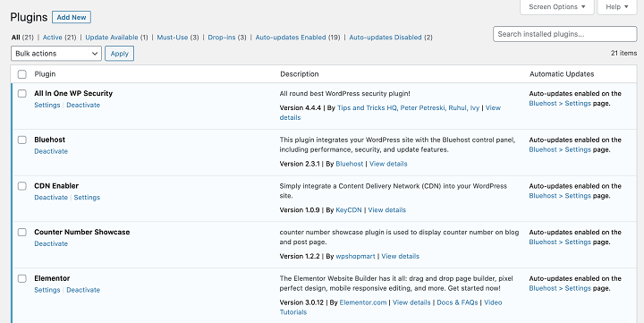Show Drop-ins plugins

coord(222,38)
